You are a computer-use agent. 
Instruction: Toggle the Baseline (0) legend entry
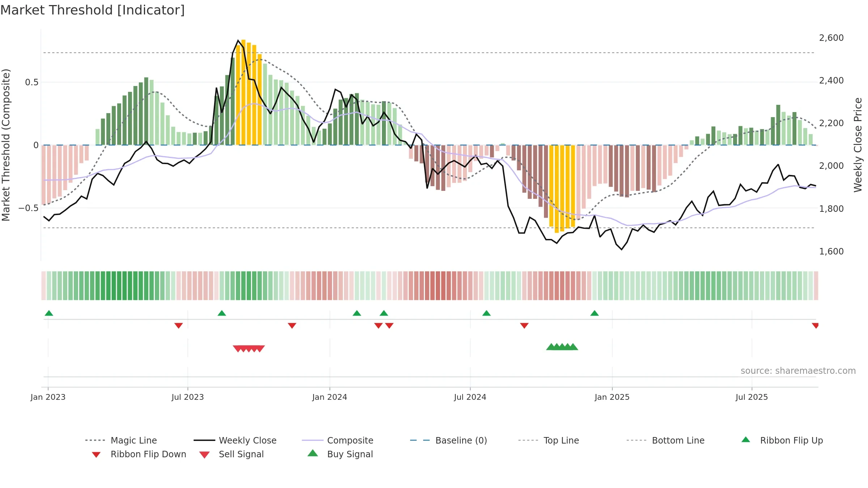point(448,440)
